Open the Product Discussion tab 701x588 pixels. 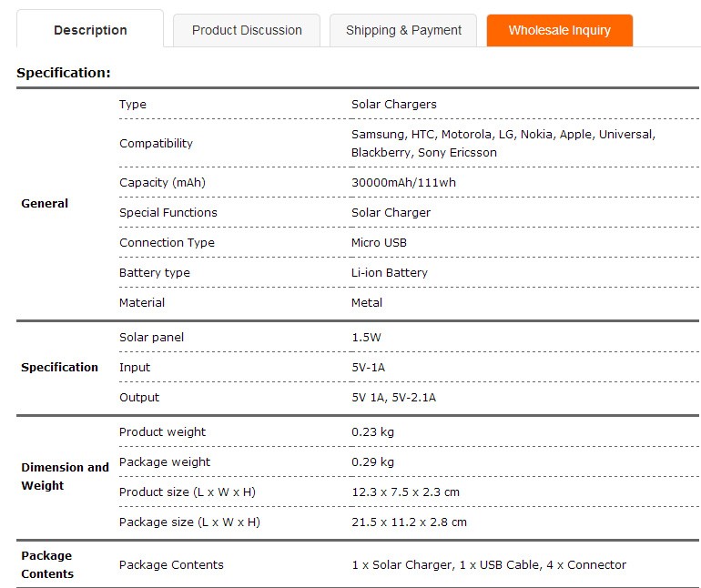pos(247,30)
